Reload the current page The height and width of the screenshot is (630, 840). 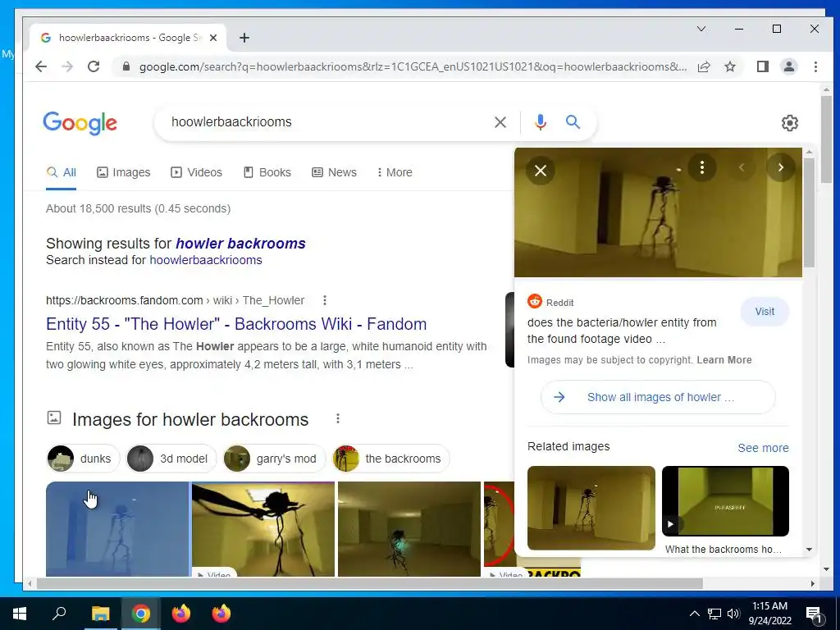tap(94, 66)
